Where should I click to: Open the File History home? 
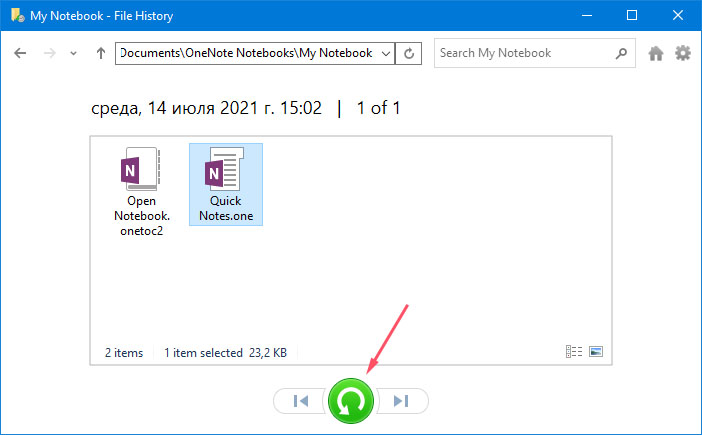(656, 53)
